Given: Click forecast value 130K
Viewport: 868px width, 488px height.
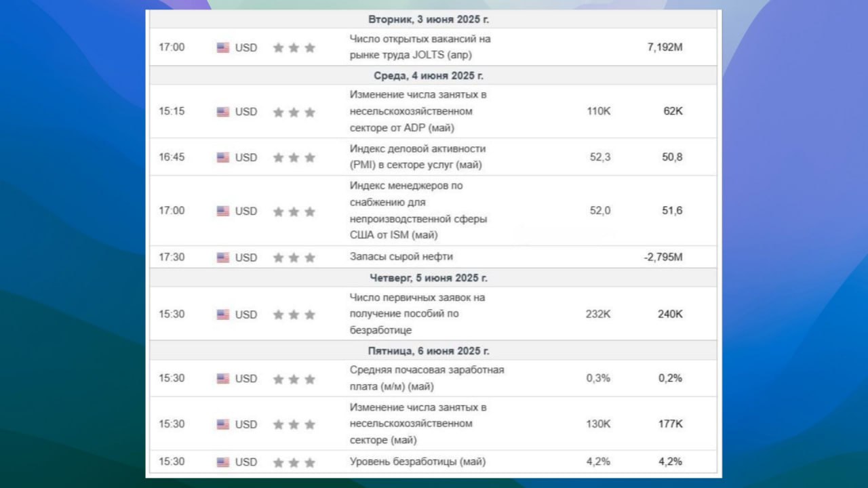Looking at the screenshot, I should [x=599, y=424].
